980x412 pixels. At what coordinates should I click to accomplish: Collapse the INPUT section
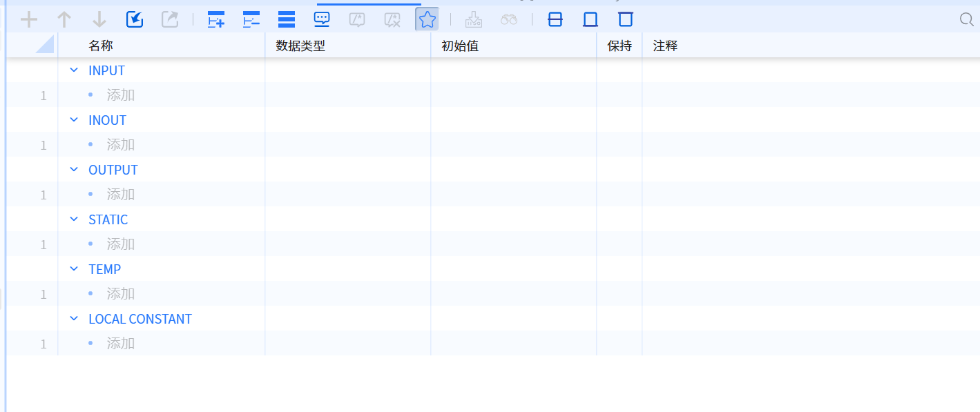pyautogui.click(x=74, y=70)
